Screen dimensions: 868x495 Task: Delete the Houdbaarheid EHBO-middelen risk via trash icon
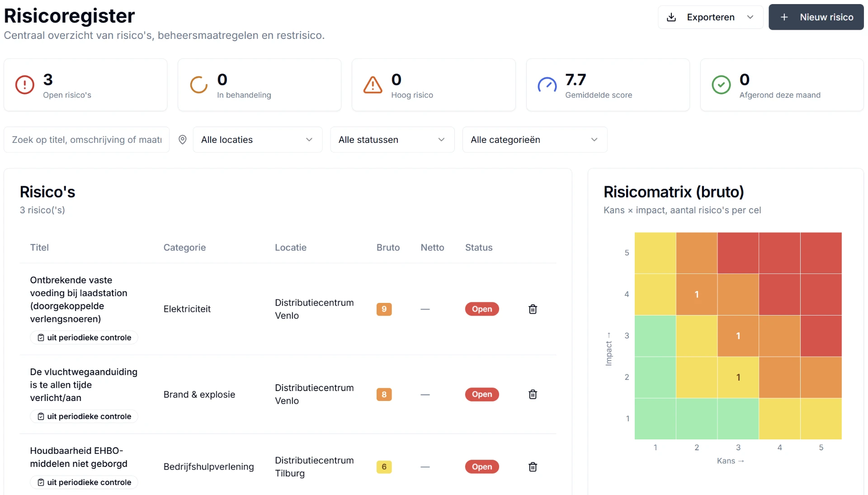(x=533, y=467)
